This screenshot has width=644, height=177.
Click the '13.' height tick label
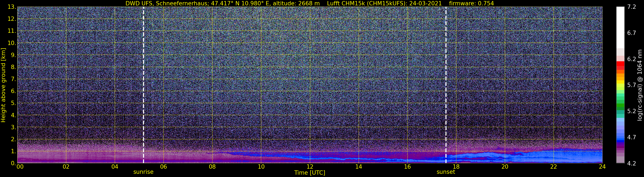tap(12, 7)
